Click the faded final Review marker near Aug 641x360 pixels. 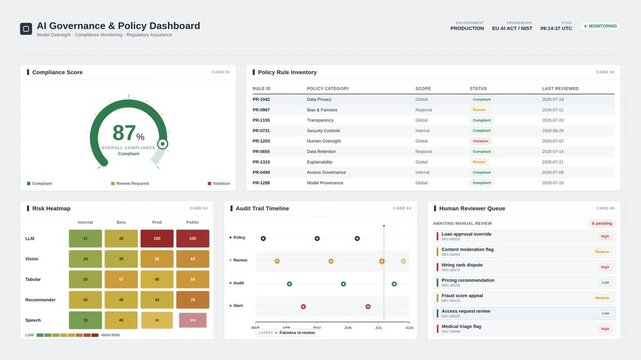403,261
